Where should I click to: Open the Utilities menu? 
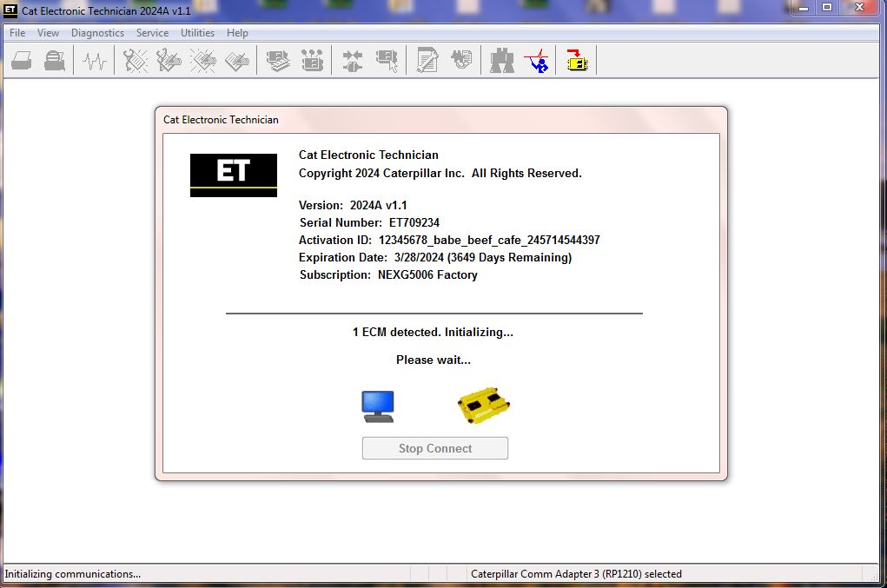pos(197,33)
